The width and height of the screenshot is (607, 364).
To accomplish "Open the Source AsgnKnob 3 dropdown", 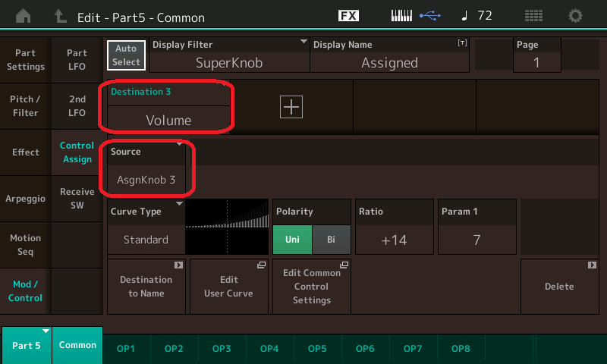I will click(x=146, y=171).
